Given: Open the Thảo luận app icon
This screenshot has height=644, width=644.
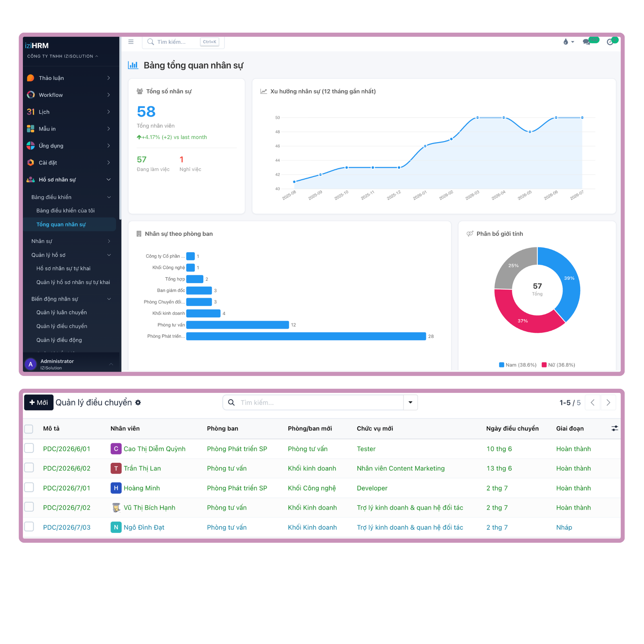Looking at the screenshot, I should click(31, 78).
